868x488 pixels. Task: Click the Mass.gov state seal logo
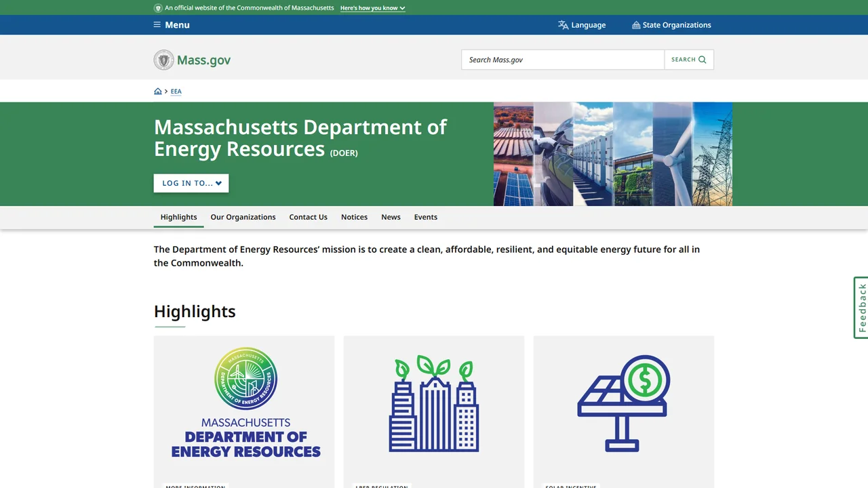coord(163,60)
